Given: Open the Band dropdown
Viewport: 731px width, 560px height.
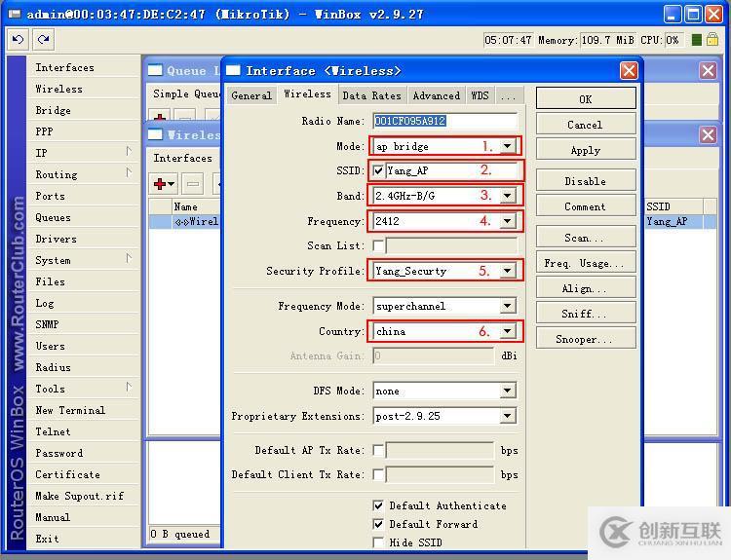Looking at the screenshot, I should 507,196.
